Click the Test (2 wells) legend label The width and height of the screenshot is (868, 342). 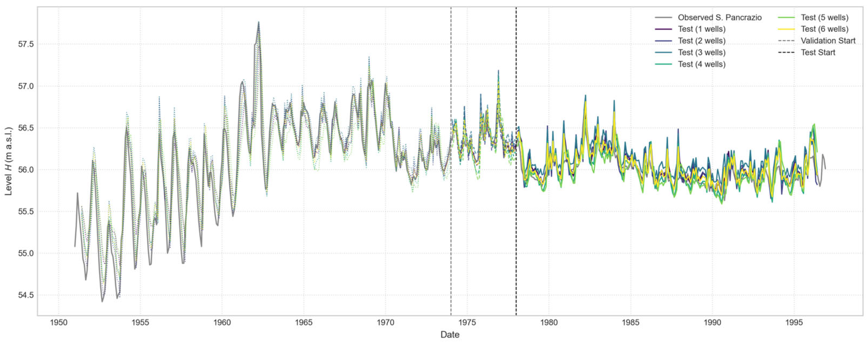[701, 41]
